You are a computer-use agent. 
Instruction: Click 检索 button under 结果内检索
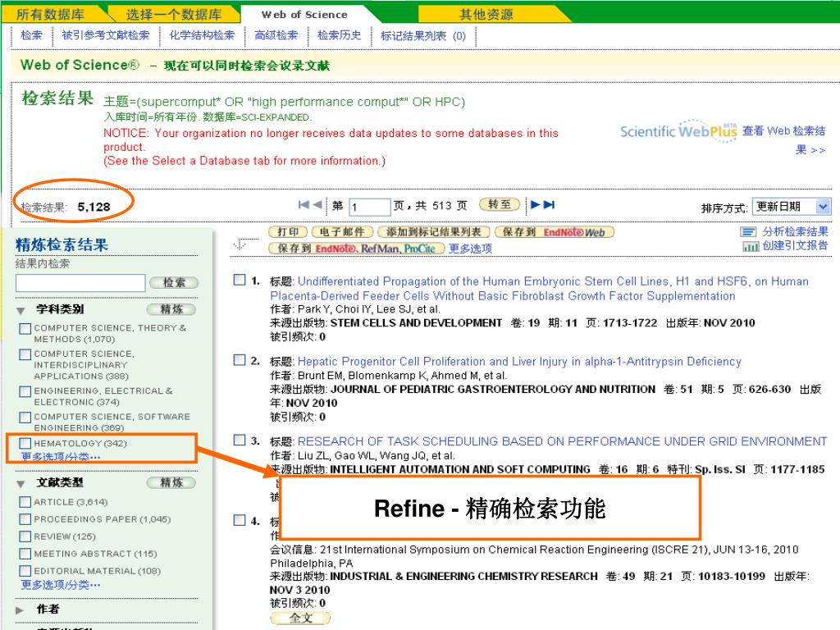pos(174,282)
